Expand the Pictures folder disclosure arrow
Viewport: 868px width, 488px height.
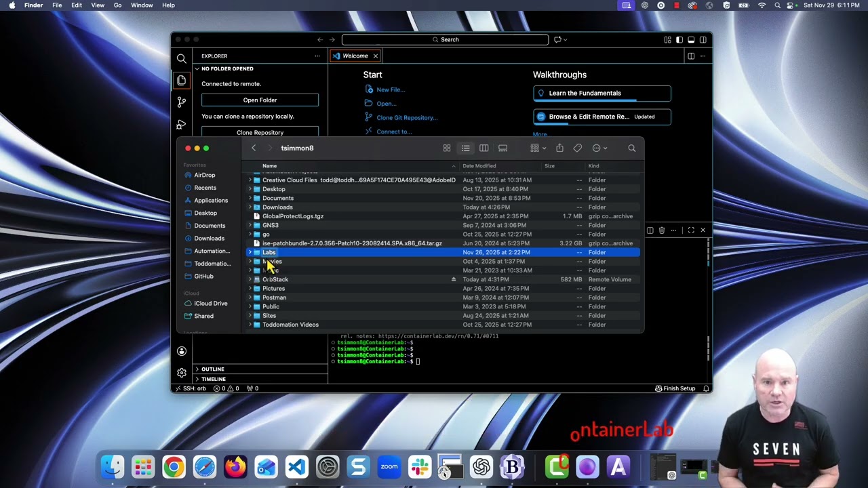pos(250,289)
